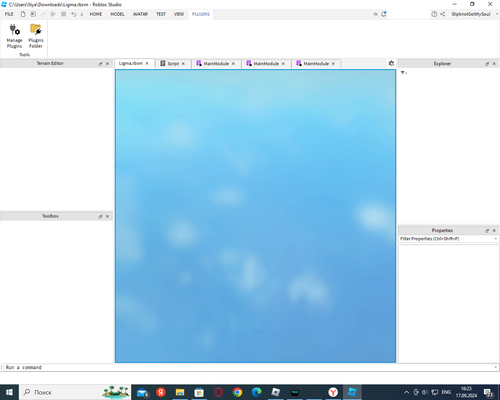Switch to the AVATAR ribbon tab
The image size is (500, 400).
140,14
